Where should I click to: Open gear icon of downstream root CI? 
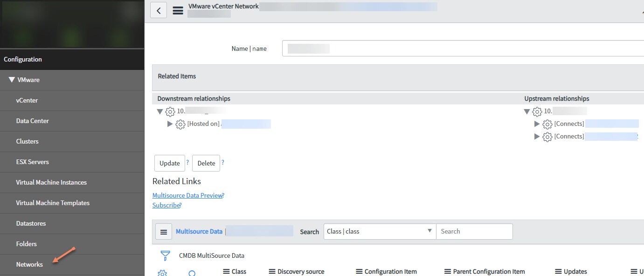click(170, 111)
